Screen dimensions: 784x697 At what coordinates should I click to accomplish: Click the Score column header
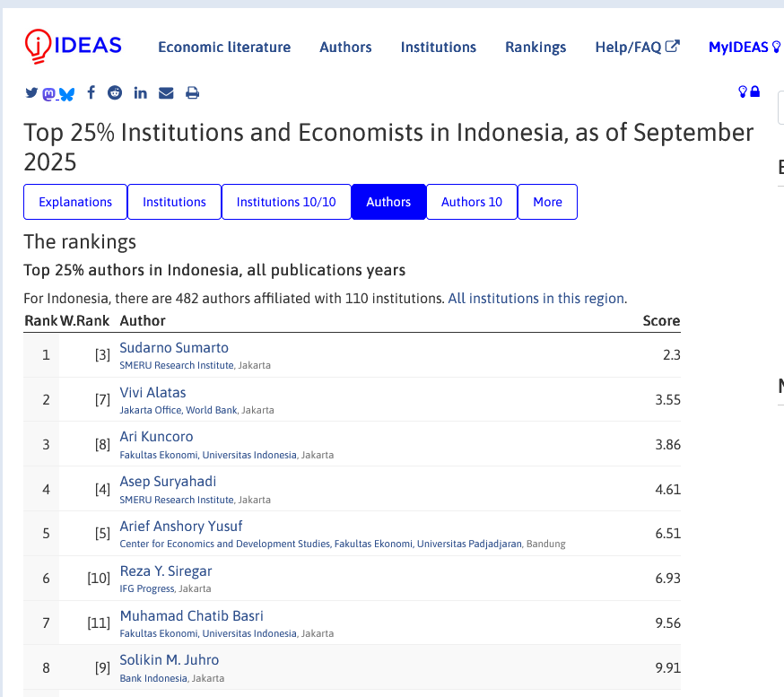pos(661,320)
